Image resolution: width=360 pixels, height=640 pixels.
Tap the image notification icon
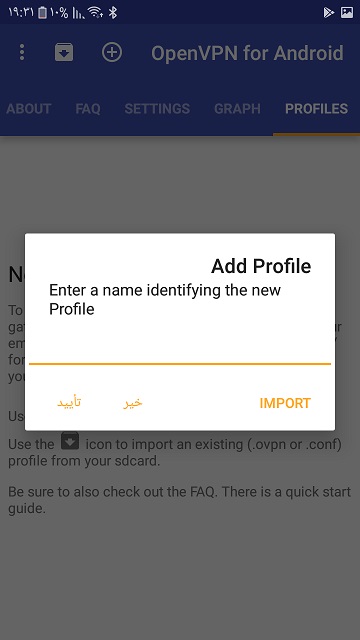[347, 13]
